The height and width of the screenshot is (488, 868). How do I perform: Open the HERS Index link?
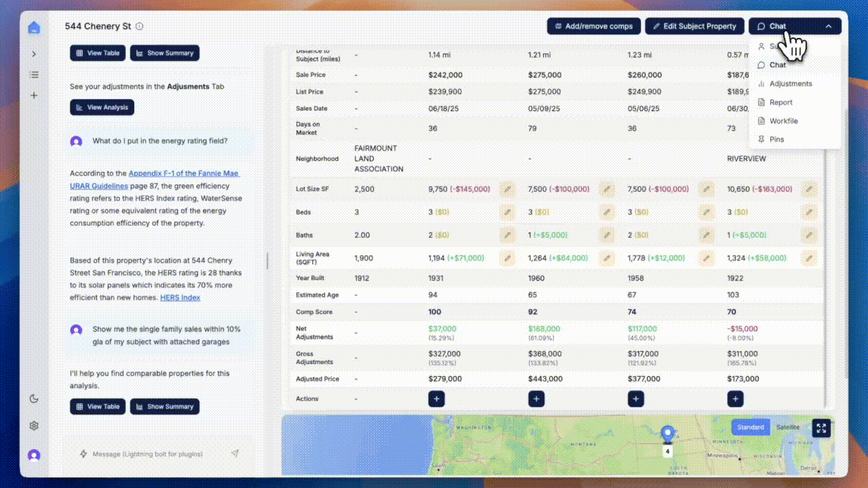pos(180,298)
